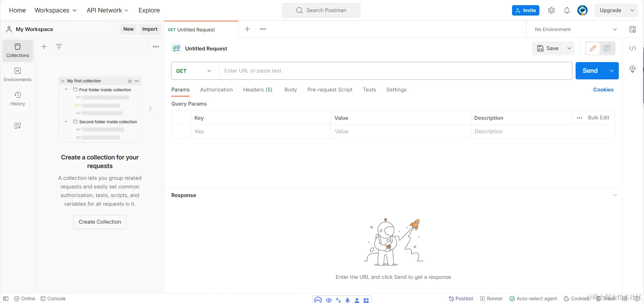Open History in the sidebar

click(x=18, y=99)
